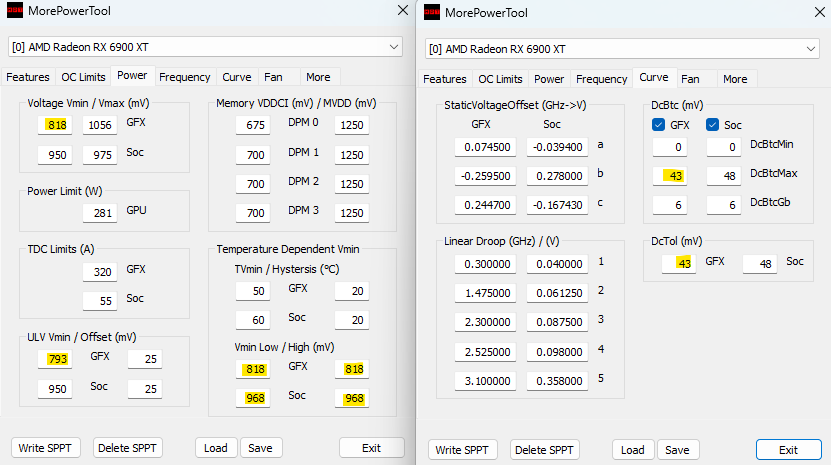
Task: Close the left MorePowerTool window
Action: [403, 10]
